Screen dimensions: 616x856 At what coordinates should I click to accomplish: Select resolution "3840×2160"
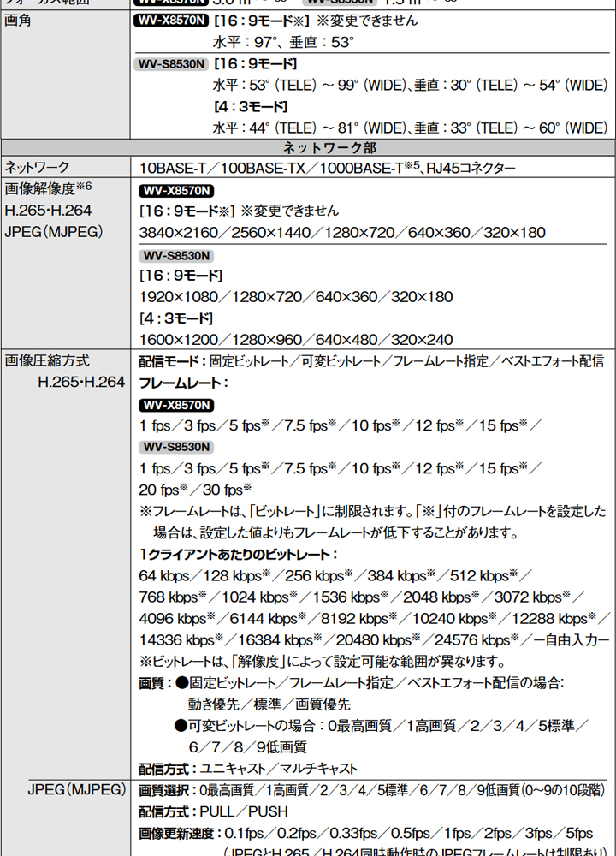tap(179, 233)
